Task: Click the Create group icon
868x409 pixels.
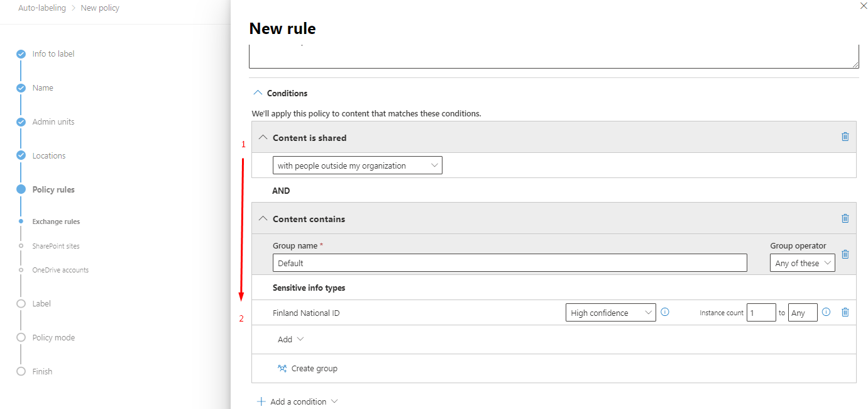Action: 282,369
